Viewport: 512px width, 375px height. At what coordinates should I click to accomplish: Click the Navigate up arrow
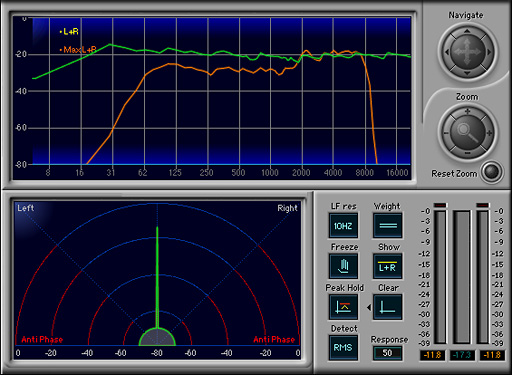point(467,31)
